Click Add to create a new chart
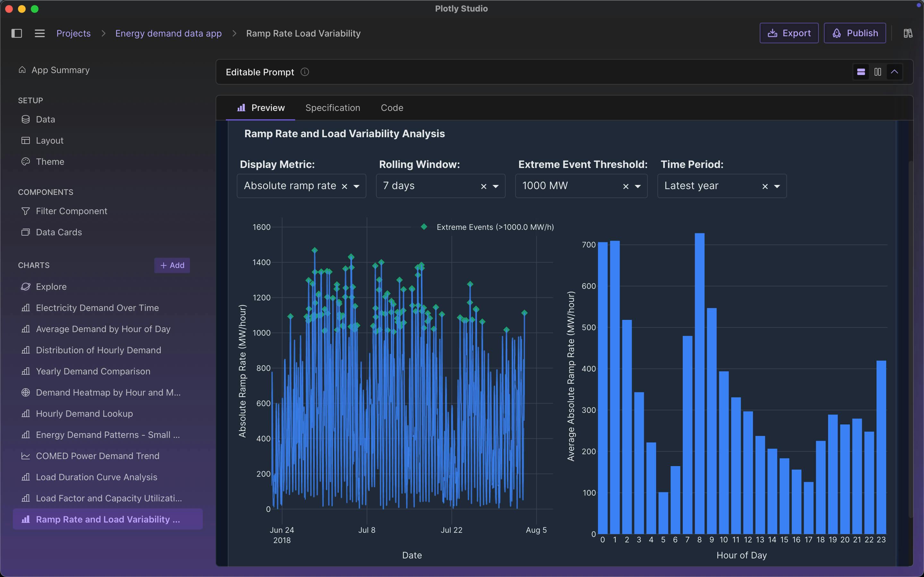The width and height of the screenshot is (924, 577). pyautogui.click(x=172, y=265)
